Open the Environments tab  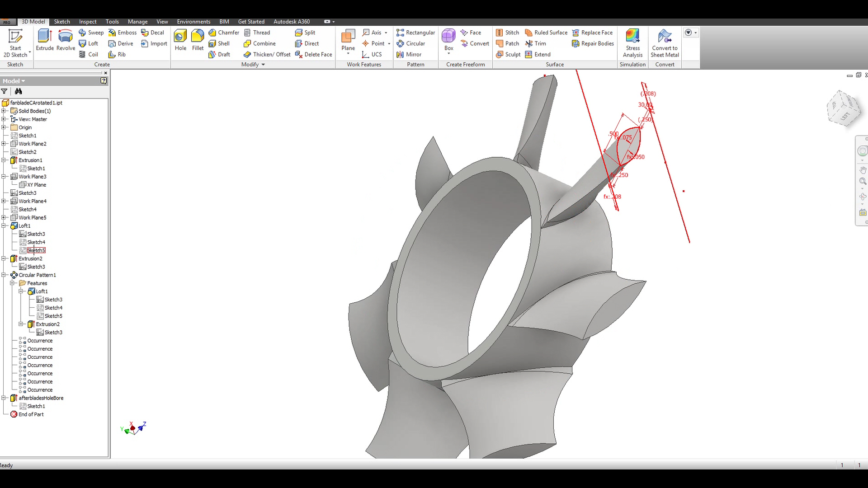click(193, 22)
